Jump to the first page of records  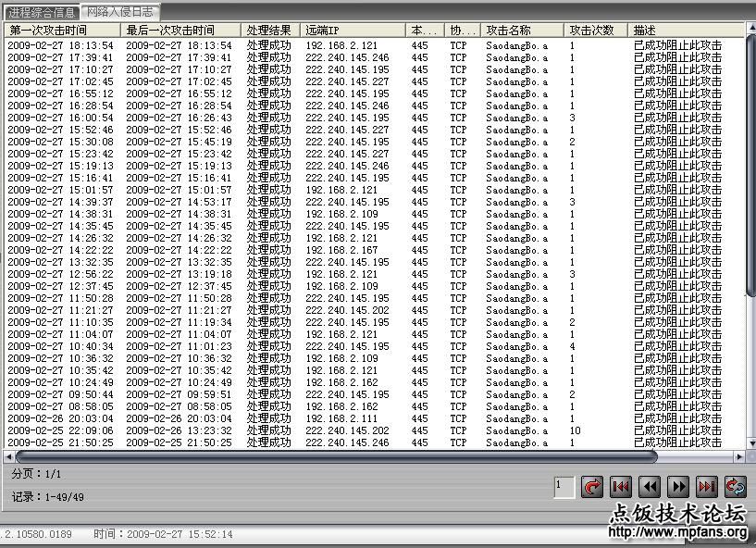pos(621,487)
